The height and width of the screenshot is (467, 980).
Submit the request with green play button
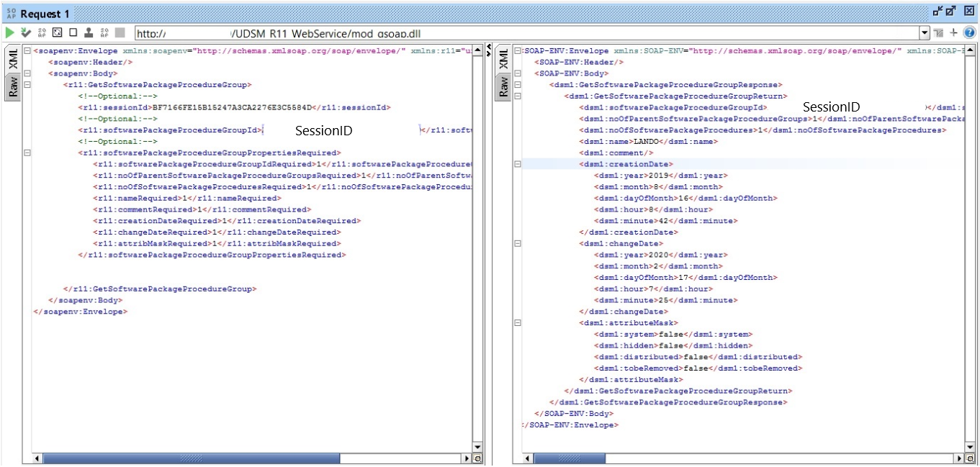click(9, 33)
